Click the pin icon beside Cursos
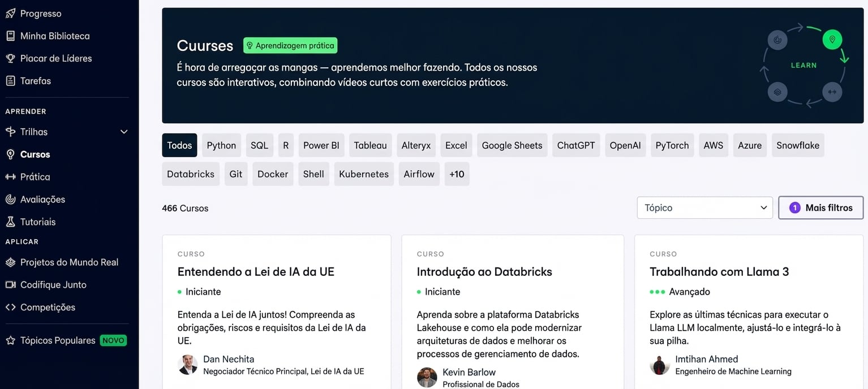Screen dimensions: 868x389 coord(10,154)
